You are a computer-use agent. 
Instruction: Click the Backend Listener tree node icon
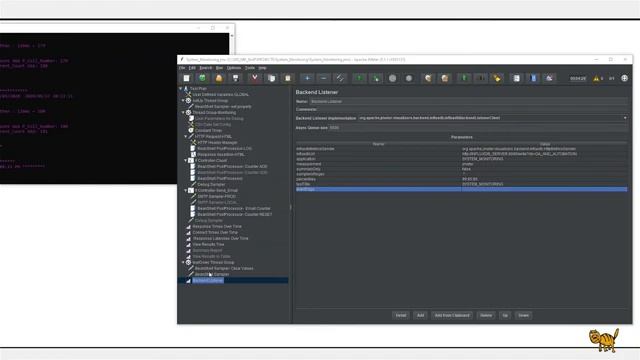pos(189,280)
